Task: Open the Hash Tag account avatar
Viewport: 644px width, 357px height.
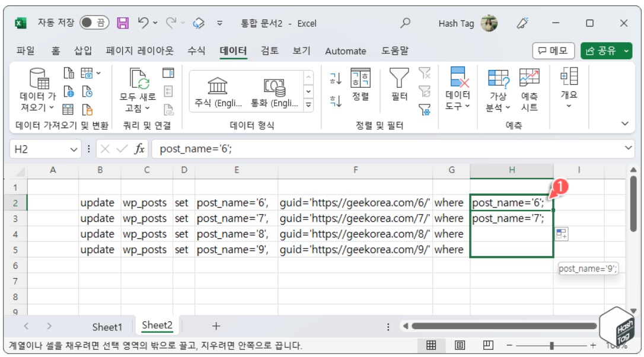Action: [x=489, y=23]
